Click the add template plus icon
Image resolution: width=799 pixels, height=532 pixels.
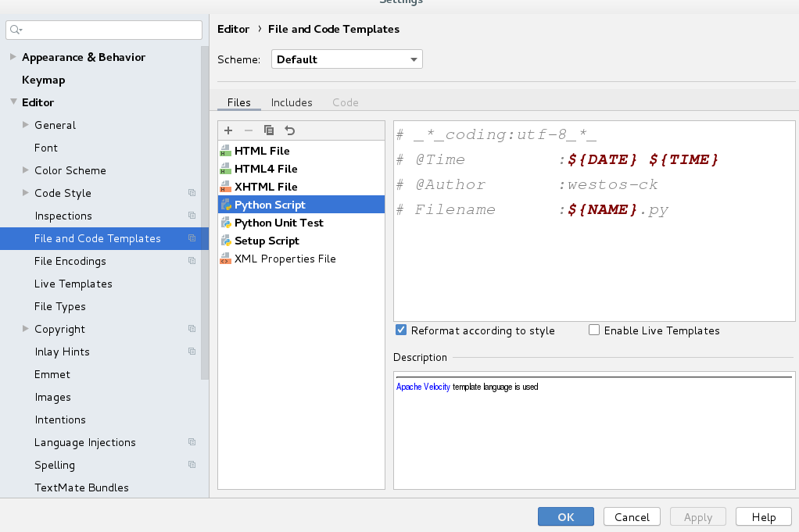[x=228, y=130]
